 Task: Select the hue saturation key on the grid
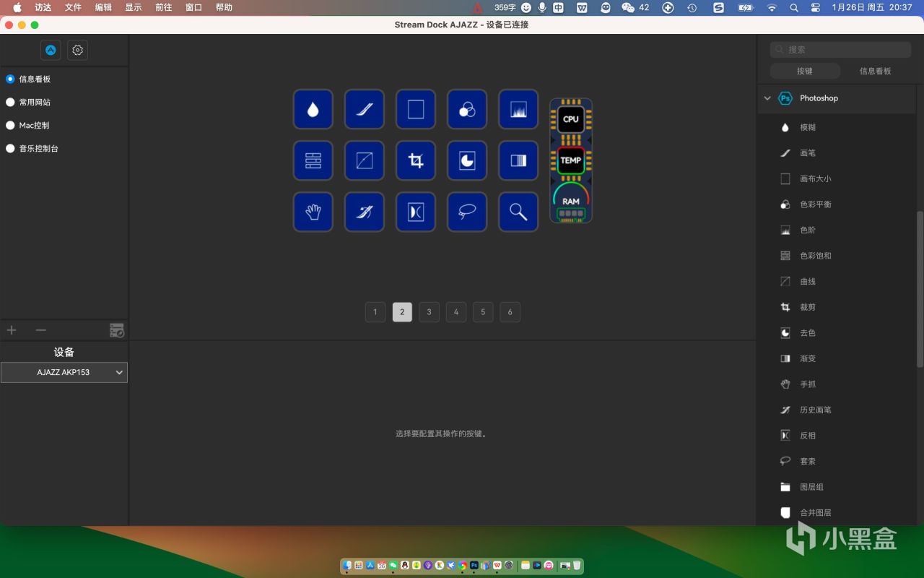[x=313, y=160]
